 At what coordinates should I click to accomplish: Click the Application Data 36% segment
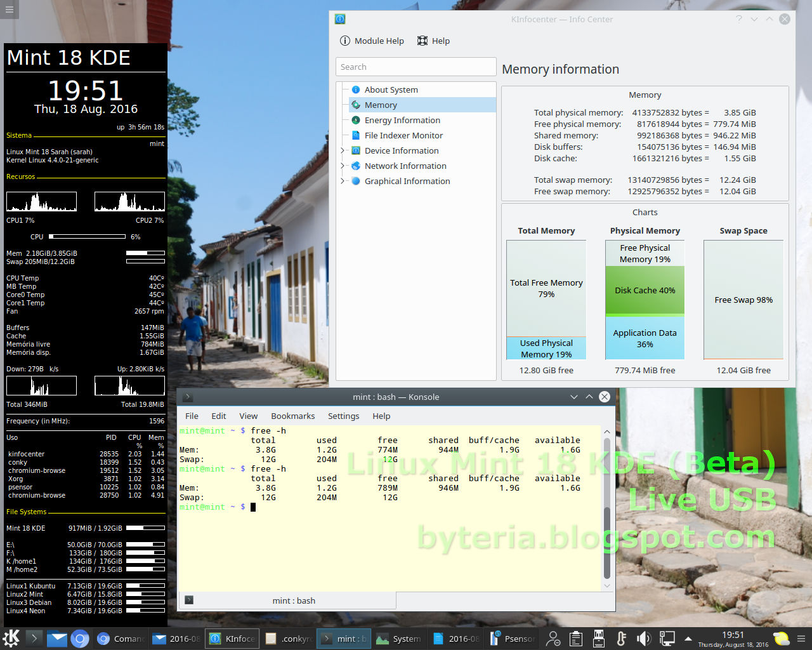tap(645, 338)
